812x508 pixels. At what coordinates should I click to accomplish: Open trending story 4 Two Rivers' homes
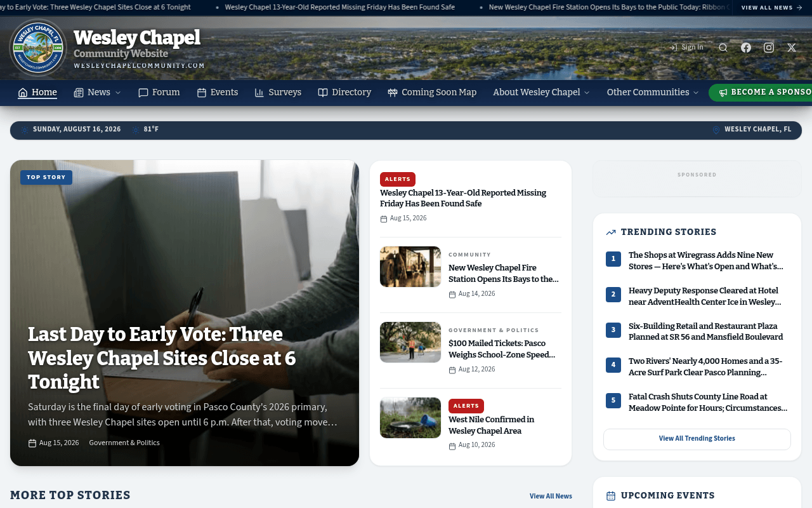point(705,367)
